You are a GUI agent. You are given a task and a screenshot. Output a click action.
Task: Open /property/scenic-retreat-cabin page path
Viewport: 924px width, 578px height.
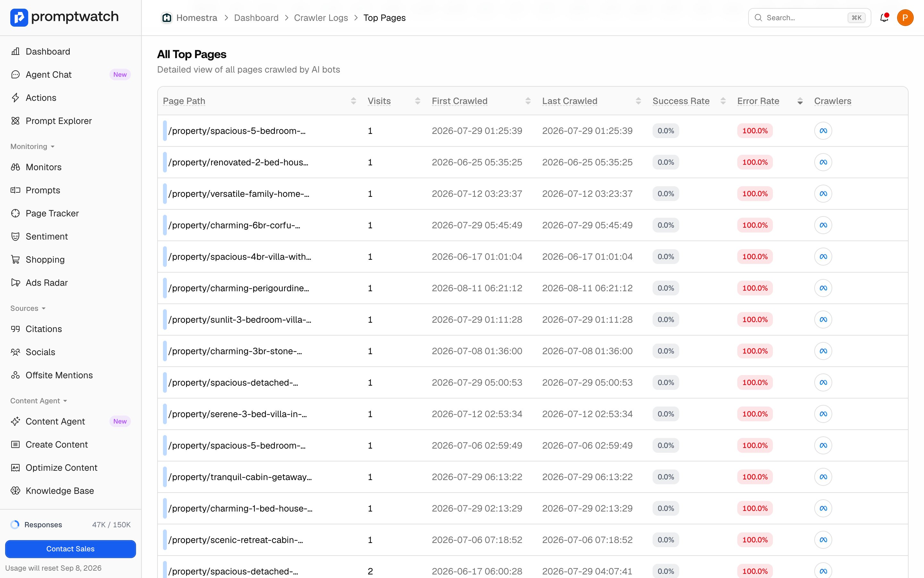[235, 540]
